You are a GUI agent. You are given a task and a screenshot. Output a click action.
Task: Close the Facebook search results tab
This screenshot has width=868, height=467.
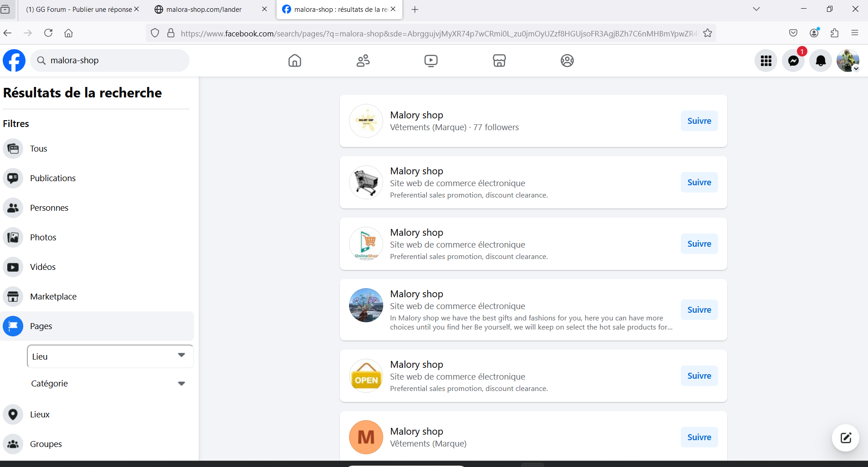point(393,9)
